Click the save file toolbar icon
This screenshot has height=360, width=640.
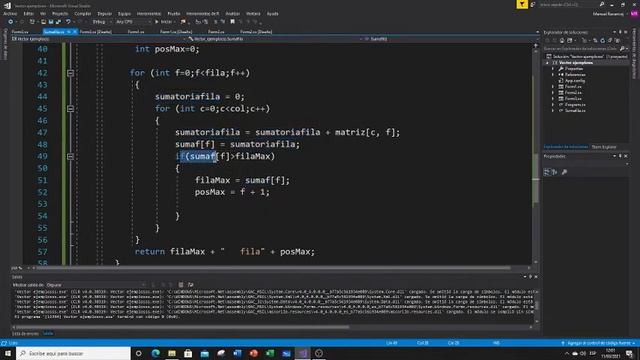[x=51, y=22]
